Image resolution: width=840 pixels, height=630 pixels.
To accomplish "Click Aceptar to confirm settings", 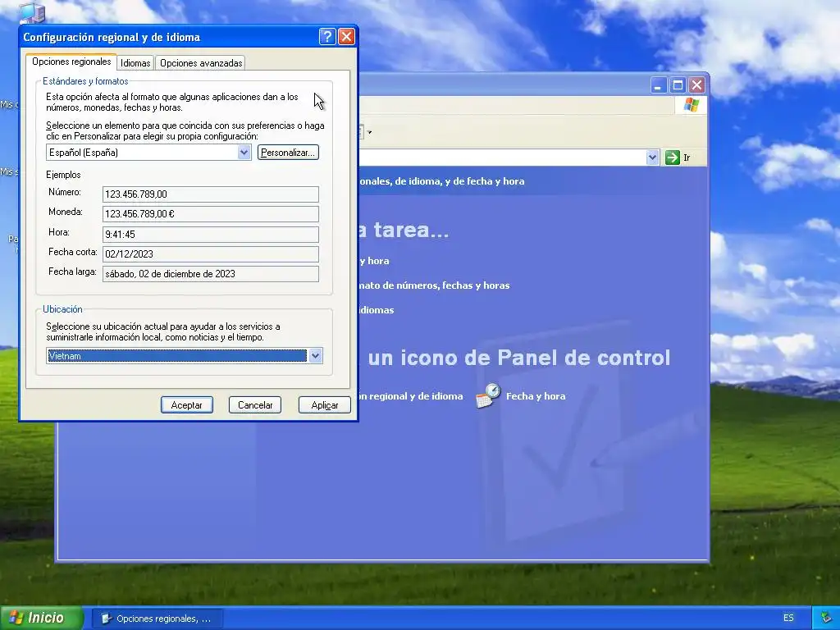I will [x=186, y=405].
